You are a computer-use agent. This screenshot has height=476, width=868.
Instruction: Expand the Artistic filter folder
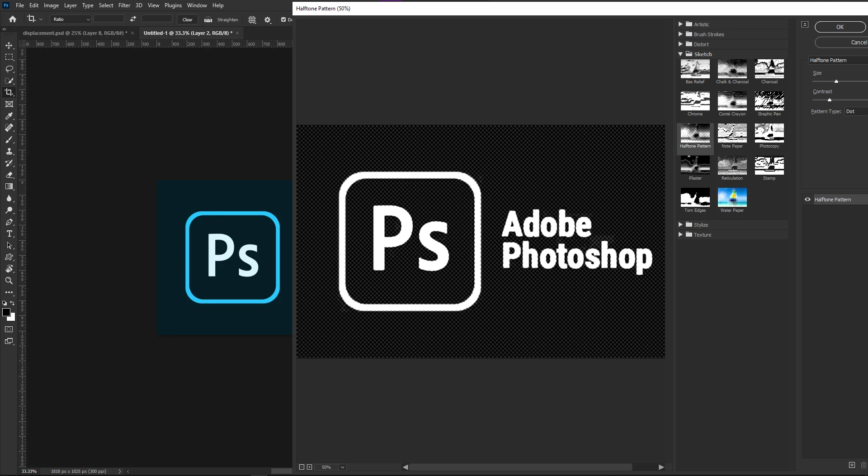point(680,24)
